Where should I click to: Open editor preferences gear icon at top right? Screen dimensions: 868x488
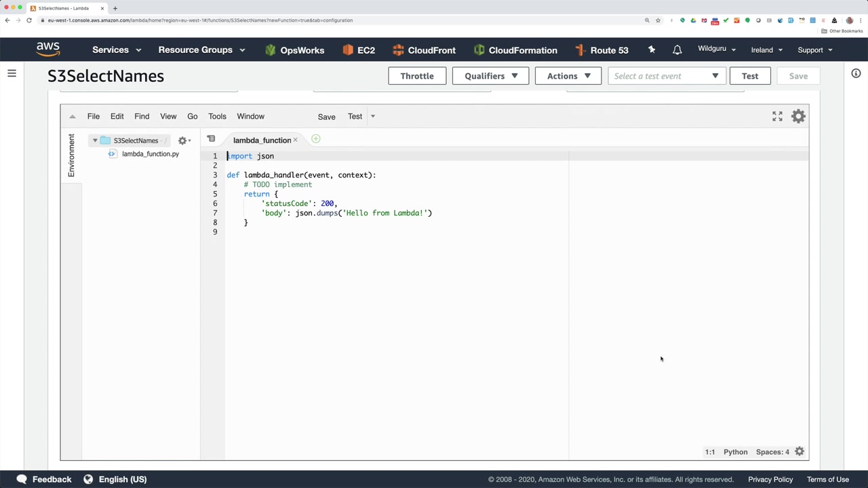[798, 117]
